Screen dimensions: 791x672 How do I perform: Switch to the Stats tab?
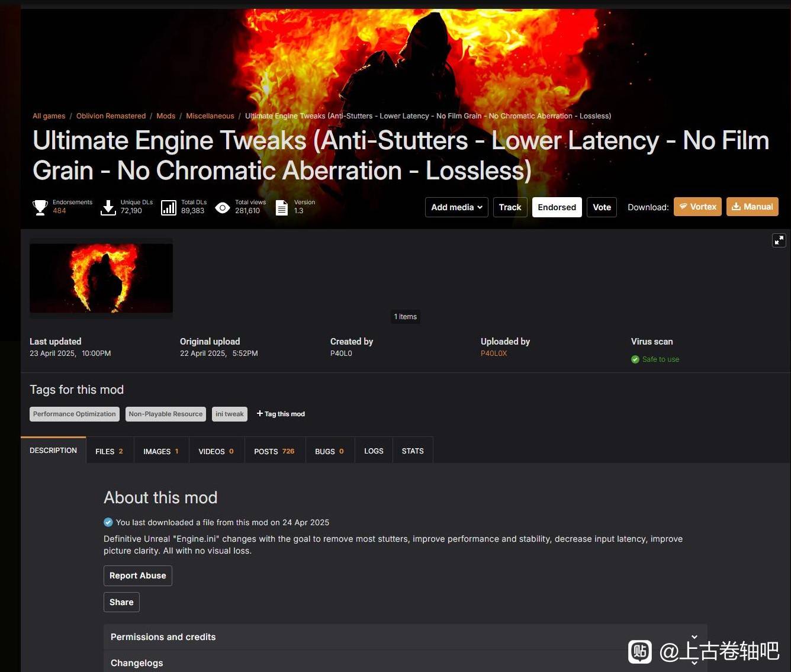(413, 451)
